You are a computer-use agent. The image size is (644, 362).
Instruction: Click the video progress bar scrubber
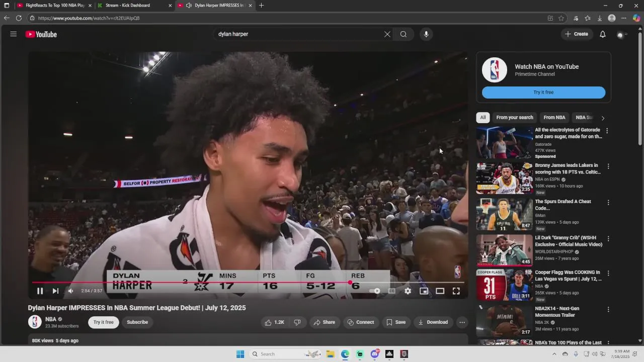point(350,283)
